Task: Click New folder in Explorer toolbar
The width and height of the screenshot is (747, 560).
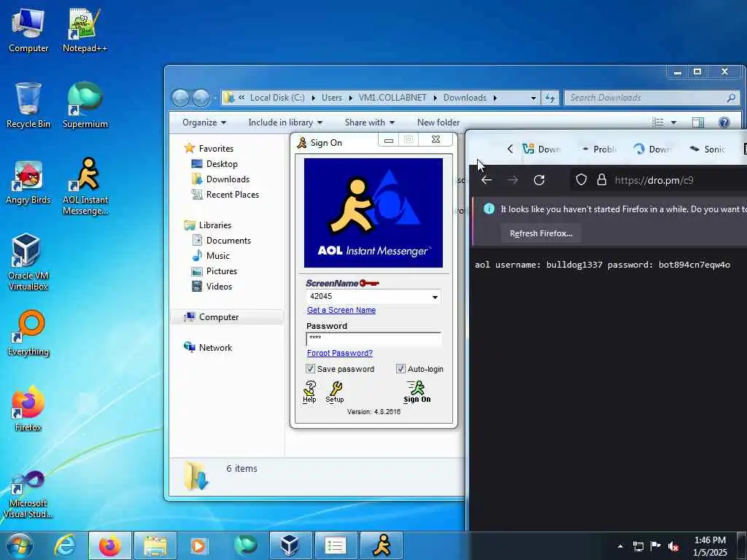Action: [438, 122]
